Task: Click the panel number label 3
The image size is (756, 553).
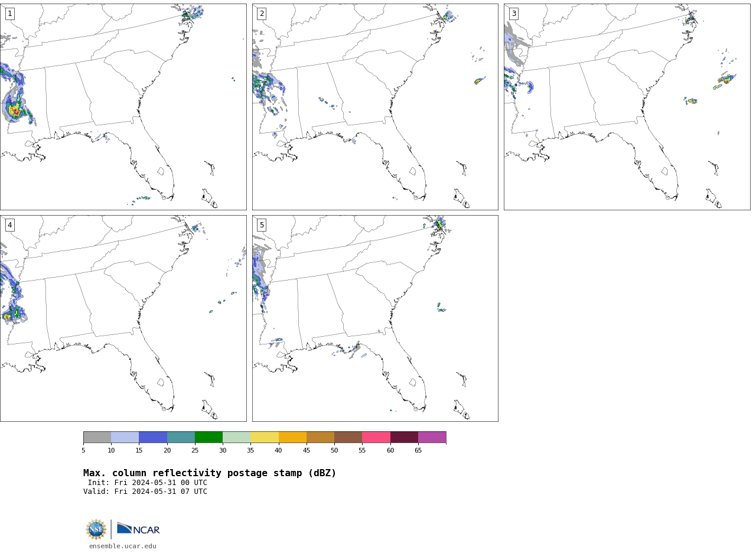Action: pos(513,14)
